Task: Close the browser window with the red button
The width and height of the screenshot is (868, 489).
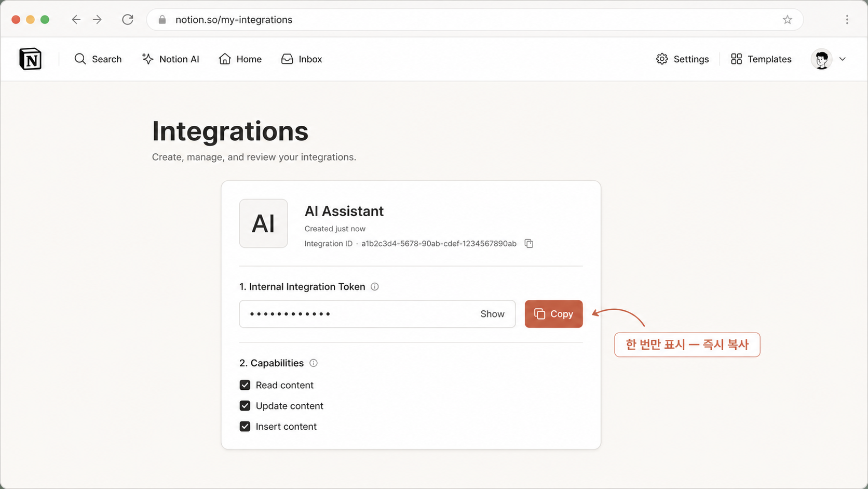Action: 16,20
